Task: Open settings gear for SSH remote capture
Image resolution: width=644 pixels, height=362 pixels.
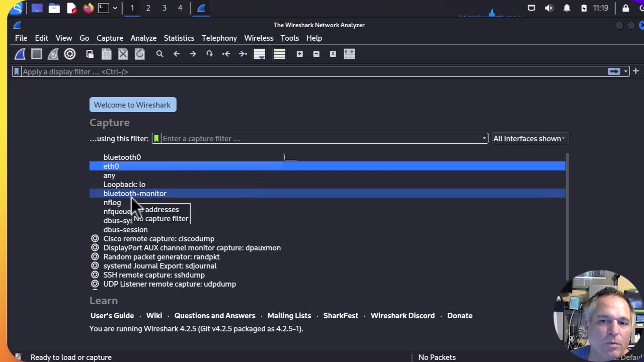Action: point(95,275)
